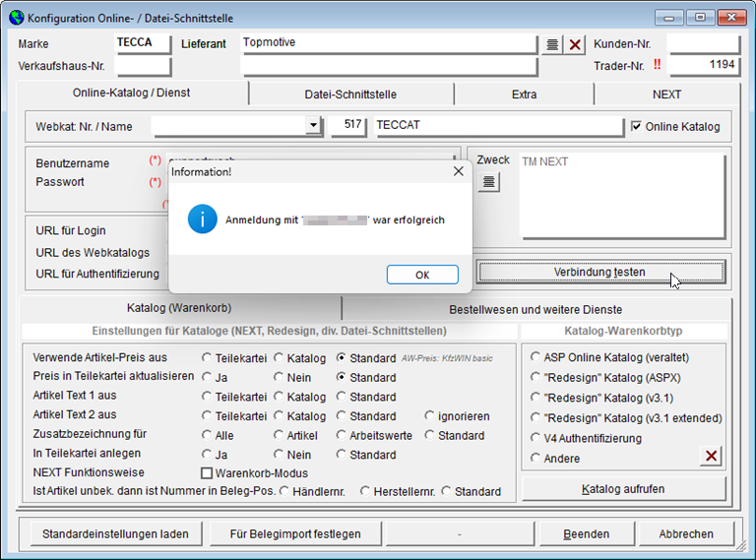Open Bestellwesen und weitere Dienste tab

pyautogui.click(x=535, y=309)
